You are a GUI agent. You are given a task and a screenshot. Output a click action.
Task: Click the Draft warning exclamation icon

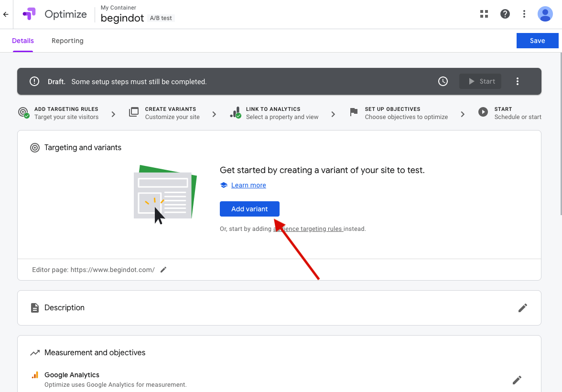click(34, 81)
